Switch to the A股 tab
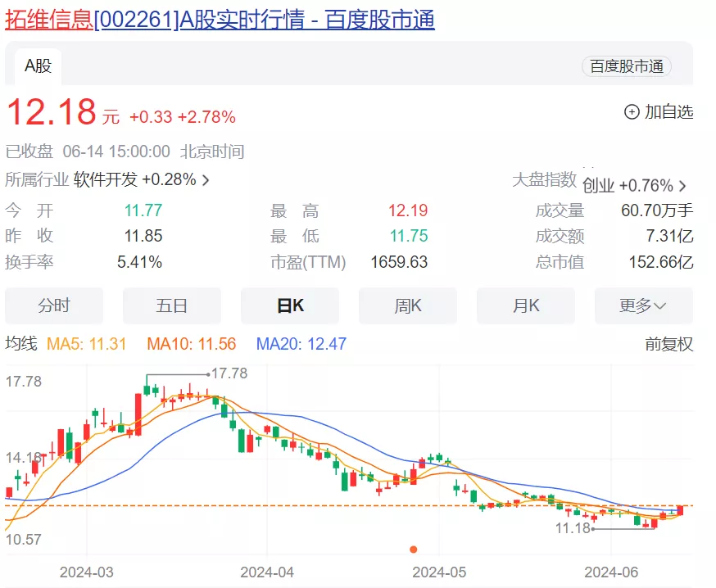This screenshot has height=588, width=716. [x=36, y=67]
